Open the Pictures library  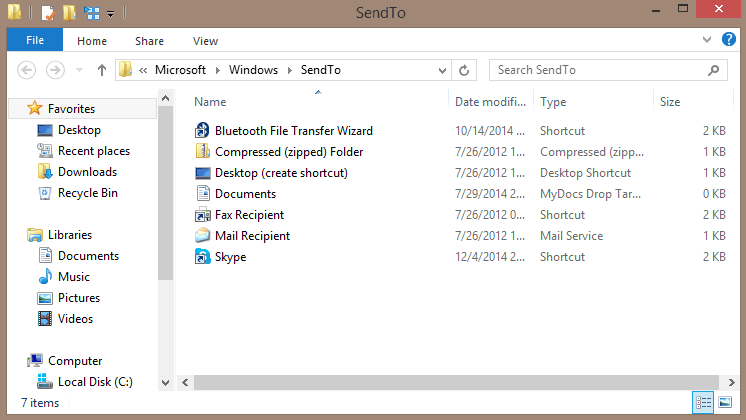tap(79, 298)
